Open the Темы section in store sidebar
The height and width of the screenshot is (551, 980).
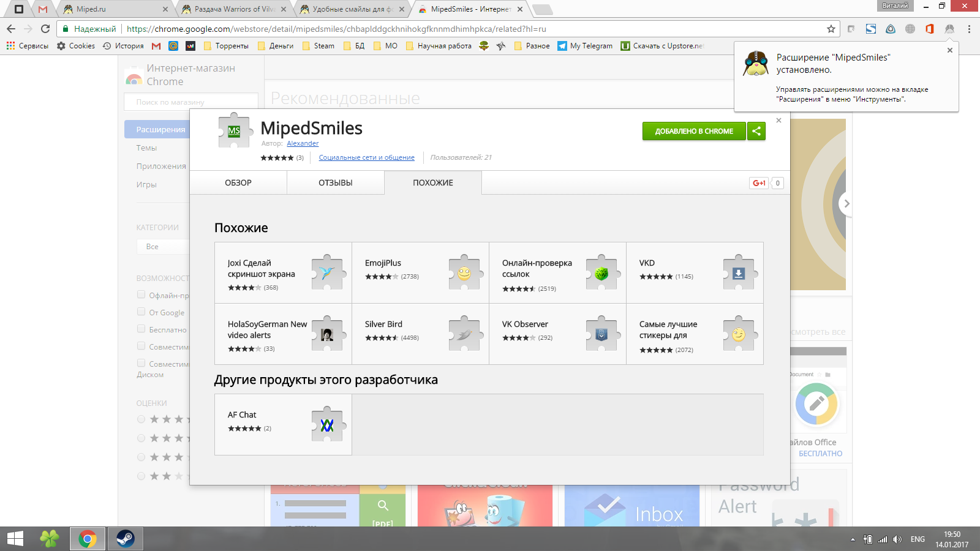click(x=146, y=148)
